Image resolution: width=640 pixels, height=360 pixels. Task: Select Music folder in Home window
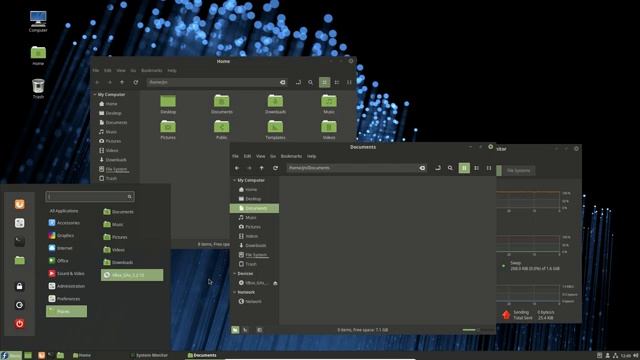[x=329, y=104]
